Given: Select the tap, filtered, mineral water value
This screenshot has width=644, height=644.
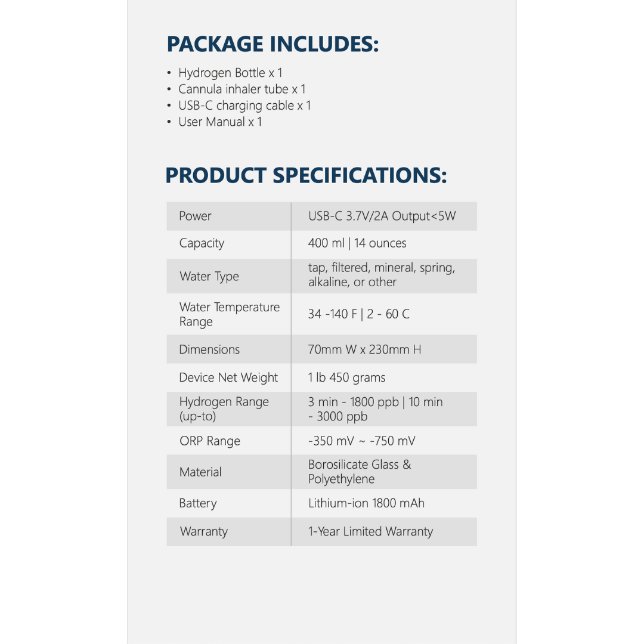Looking at the screenshot, I should (381, 275).
